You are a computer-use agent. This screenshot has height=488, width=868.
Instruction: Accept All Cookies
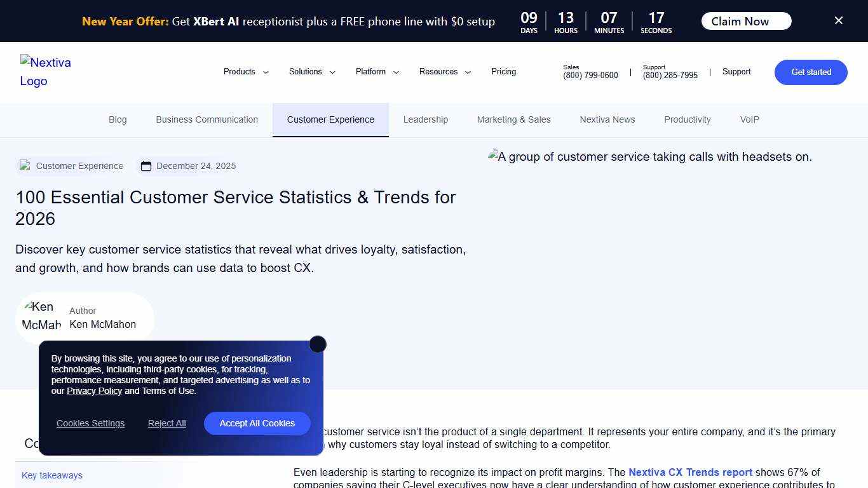click(257, 423)
